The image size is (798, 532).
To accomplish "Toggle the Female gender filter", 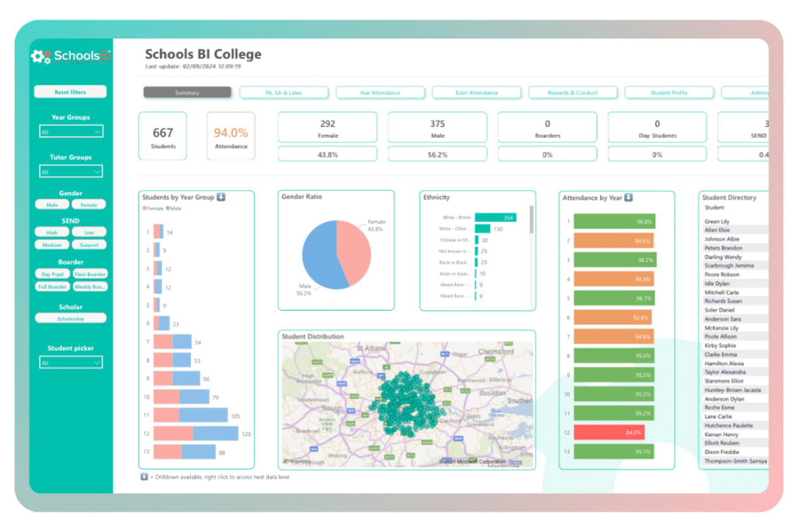I will (89, 205).
